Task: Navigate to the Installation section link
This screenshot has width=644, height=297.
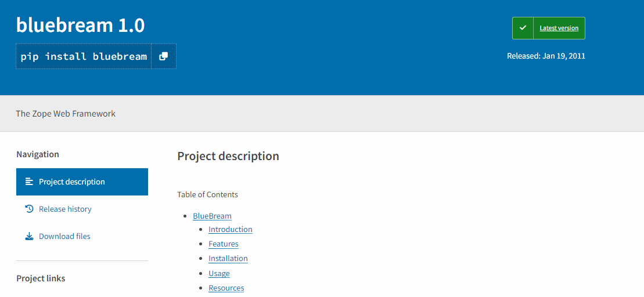Action: [x=228, y=258]
